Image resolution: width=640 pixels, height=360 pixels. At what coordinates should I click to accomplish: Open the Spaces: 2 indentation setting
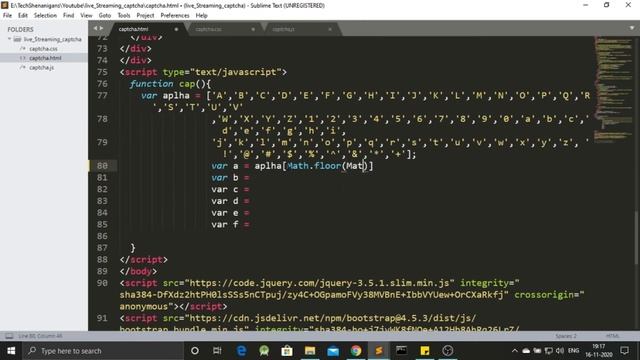pos(566,336)
